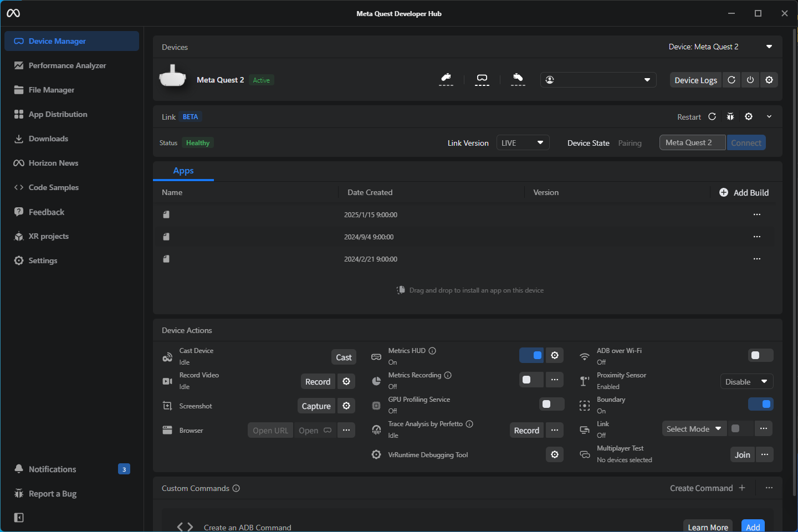Open Metrics HUD settings gear
The image size is (798, 532).
pos(555,355)
